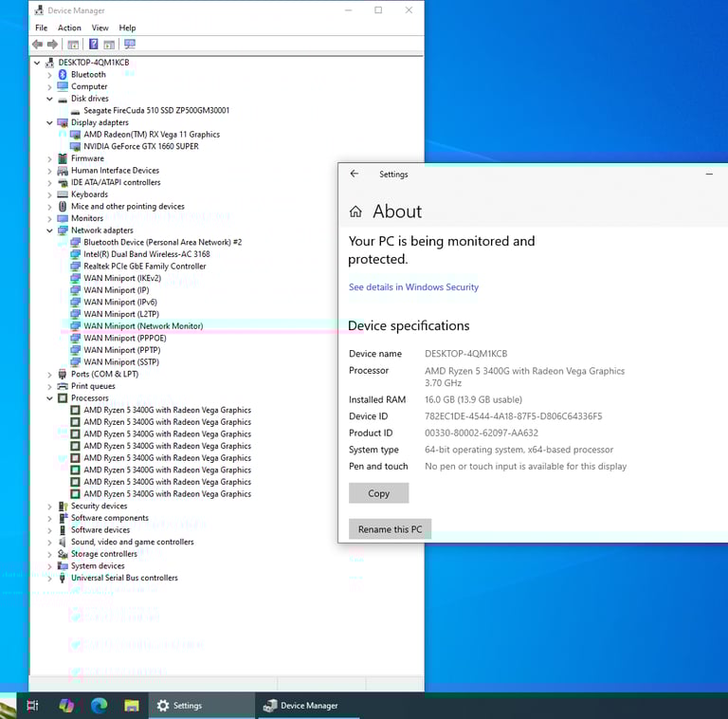Image resolution: width=728 pixels, height=719 pixels.
Task: Expand the Ports (COM & LPT) category
Action: tap(49, 375)
